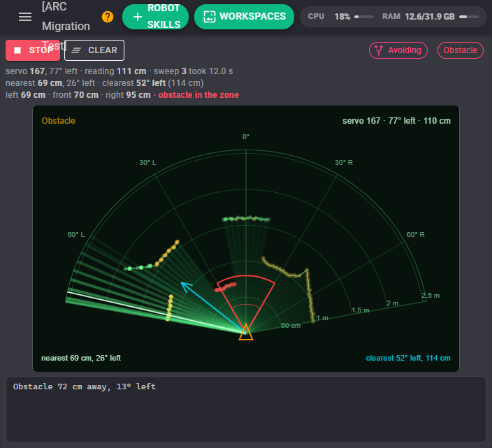
Task: Open the hamburger main menu
Action: pos(25,17)
